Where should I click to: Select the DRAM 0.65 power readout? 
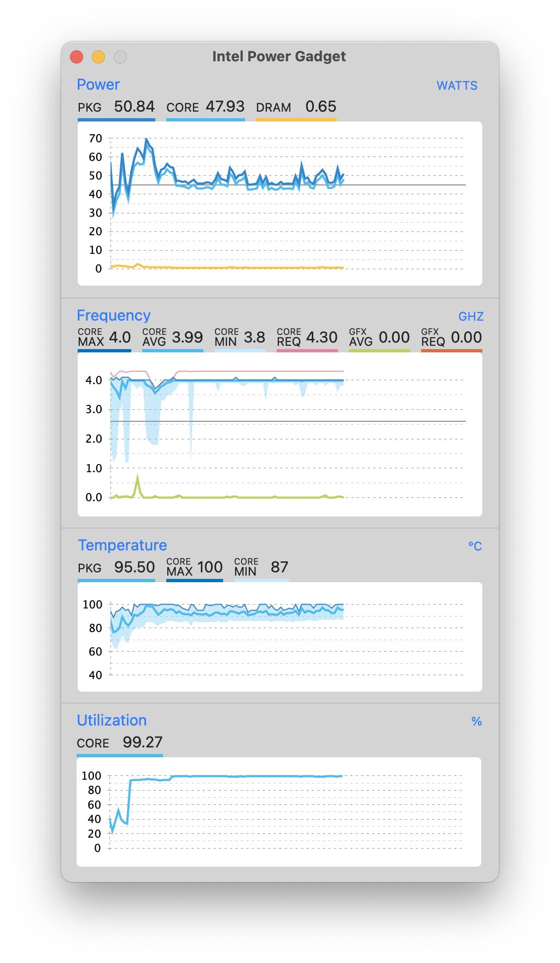(296, 107)
